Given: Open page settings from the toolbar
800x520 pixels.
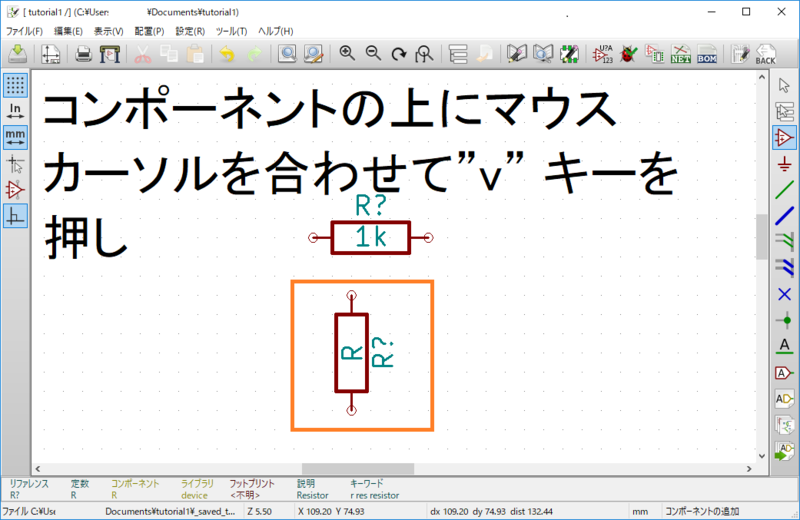Looking at the screenshot, I should [51, 54].
